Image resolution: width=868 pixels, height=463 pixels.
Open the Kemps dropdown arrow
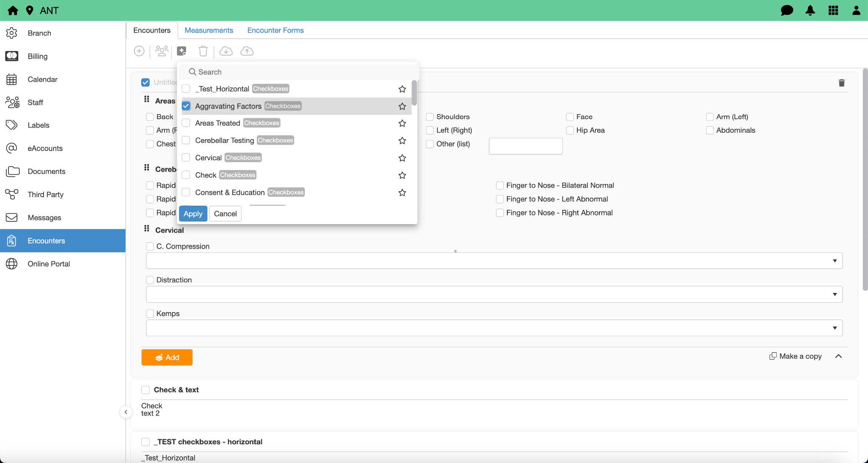click(834, 328)
